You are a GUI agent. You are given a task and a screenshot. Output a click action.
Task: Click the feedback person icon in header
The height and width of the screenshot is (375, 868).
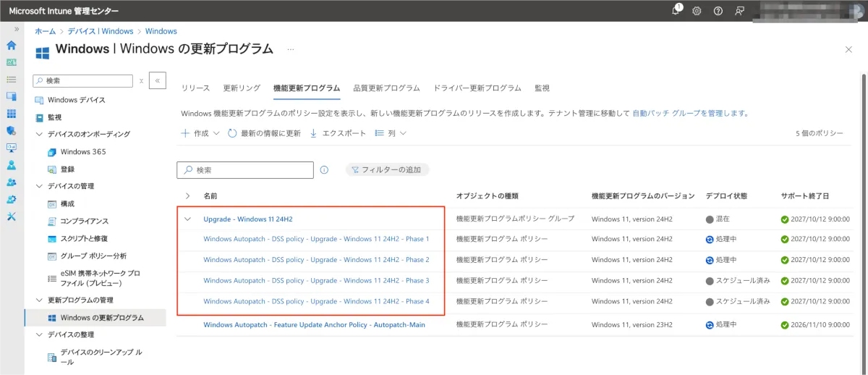[739, 11]
